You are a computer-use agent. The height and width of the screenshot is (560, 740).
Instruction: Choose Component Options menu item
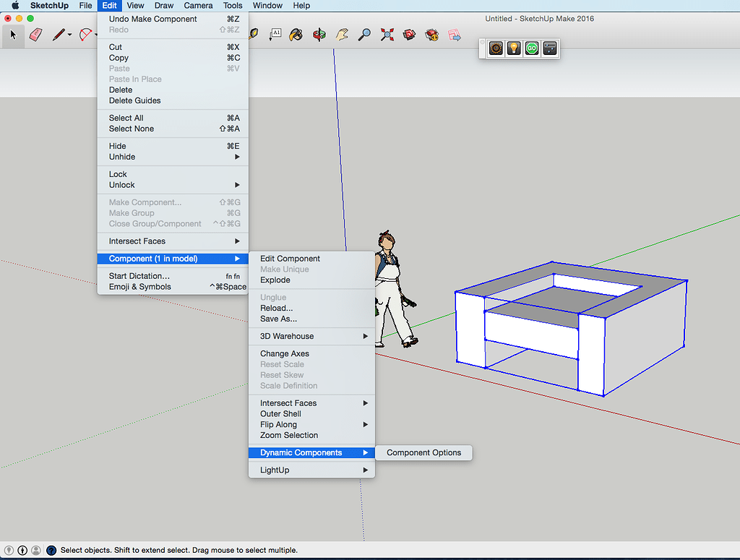click(423, 453)
